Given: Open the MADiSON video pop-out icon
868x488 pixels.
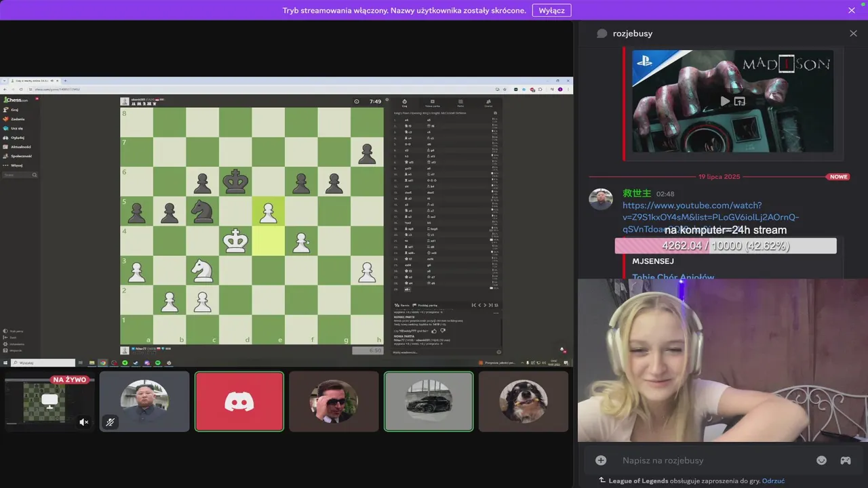Looking at the screenshot, I should click(x=740, y=101).
